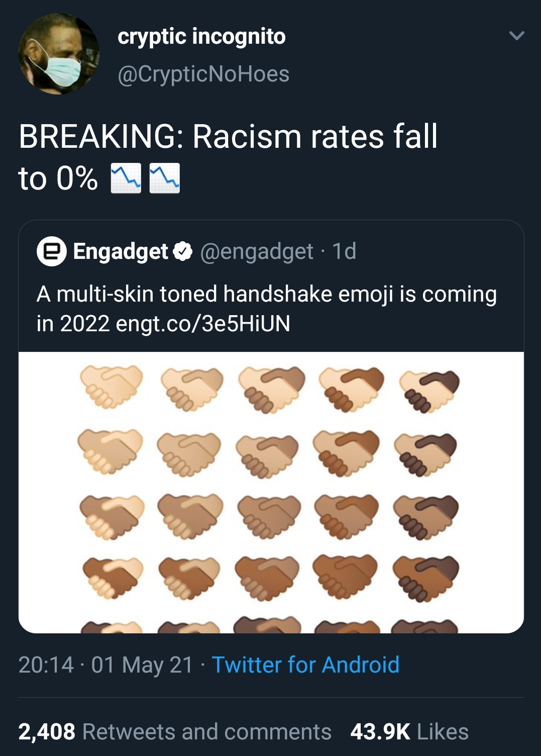The height and width of the screenshot is (756, 541).
Task: Click the second downward chart emoji
Action: 165,178
